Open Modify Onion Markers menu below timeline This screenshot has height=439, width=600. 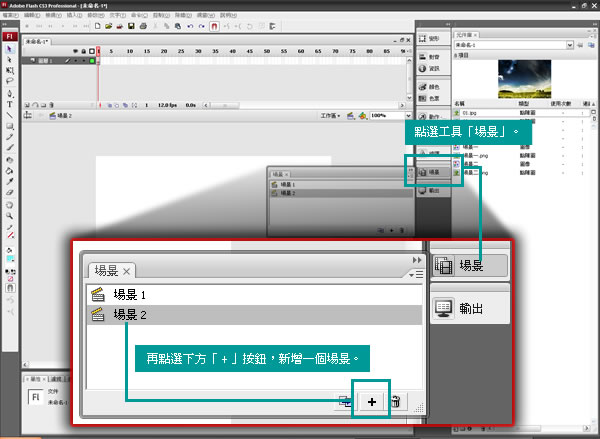(134, 105)
